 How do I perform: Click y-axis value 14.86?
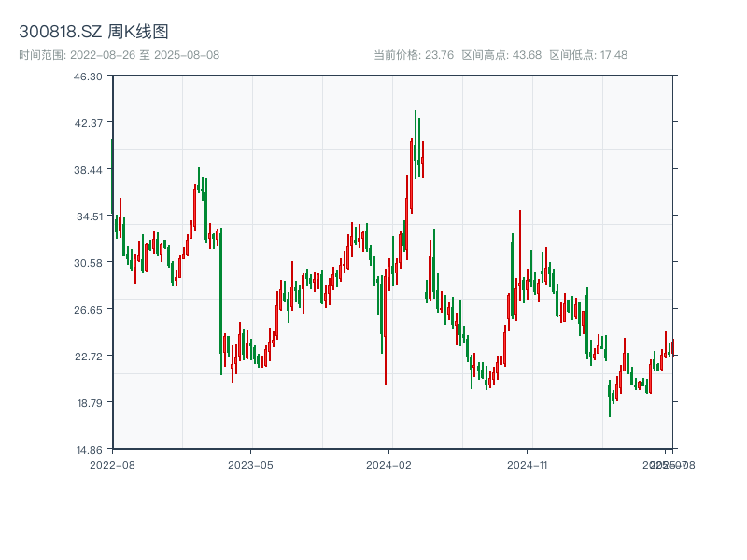[x=90, y=450]
